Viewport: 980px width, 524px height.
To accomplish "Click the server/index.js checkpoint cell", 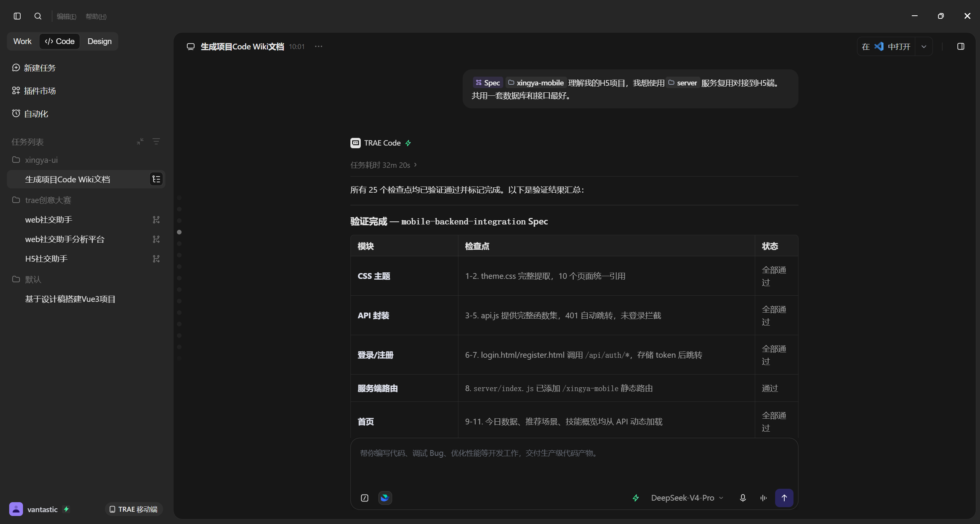I will coord(607,388).
